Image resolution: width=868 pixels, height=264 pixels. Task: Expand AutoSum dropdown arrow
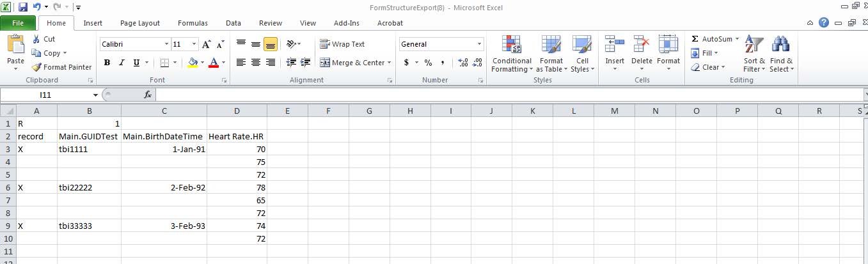(x=737, y=39)
